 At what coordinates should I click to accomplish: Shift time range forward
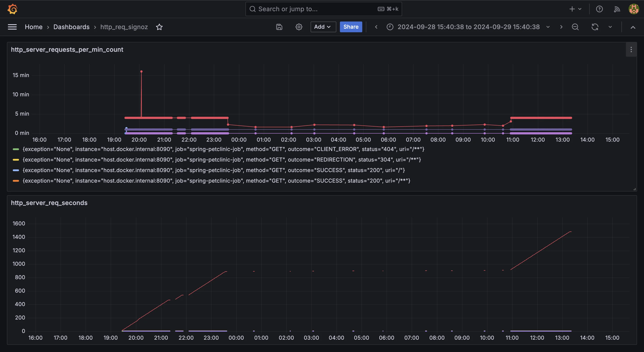(561, 27)
